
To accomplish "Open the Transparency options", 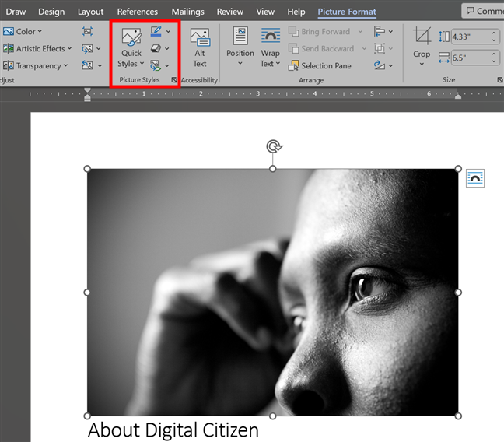I will [x=35, y=65].
